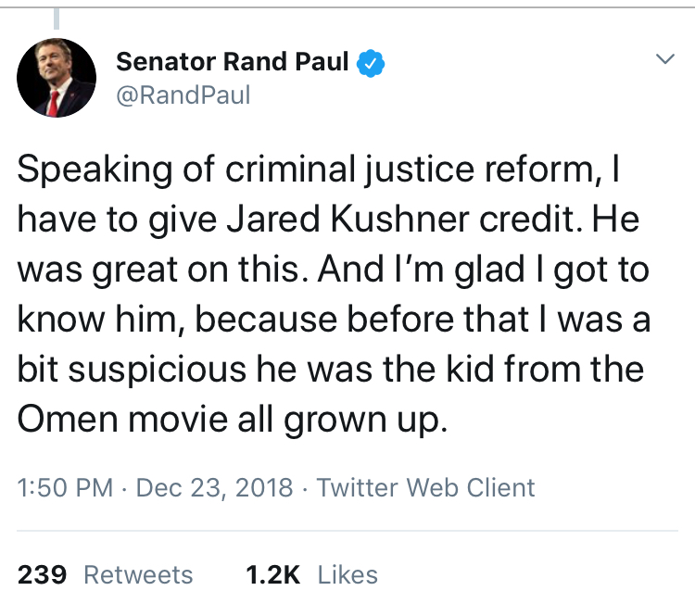
Task: Open the @RandPaul handle link
Action: click(183, 94)
